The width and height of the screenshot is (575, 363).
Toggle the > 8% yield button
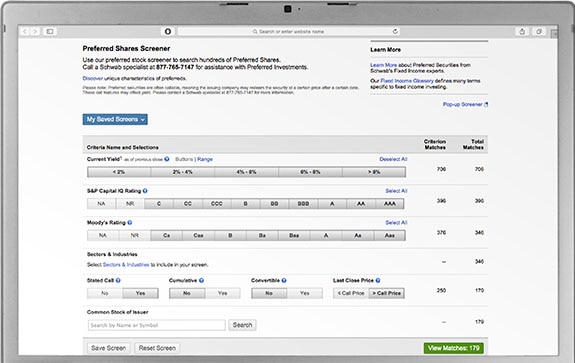[x=374, y=172]
